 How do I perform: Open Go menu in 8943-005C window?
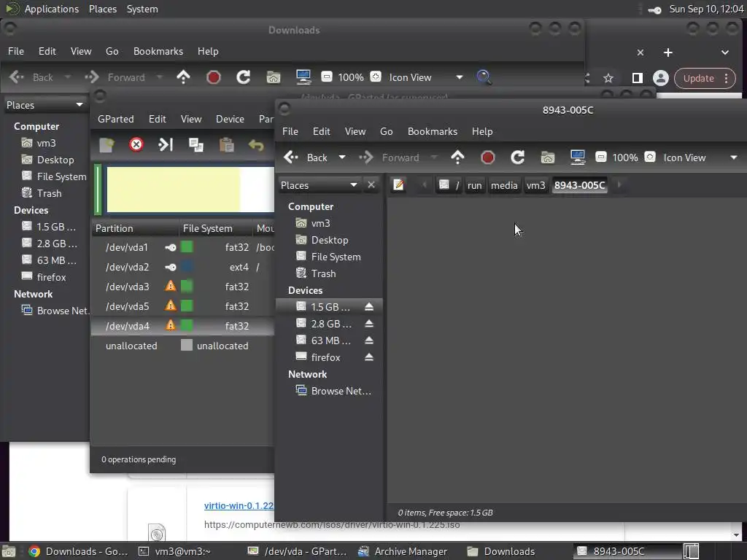(387, 131)
